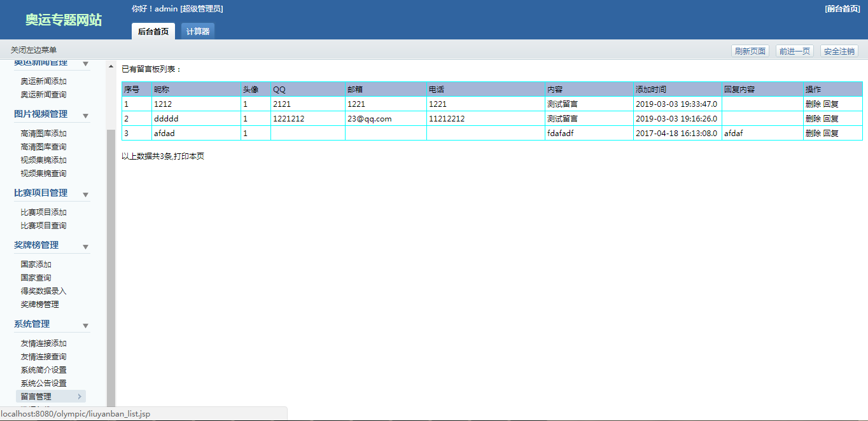Open 比赛项目添加 in sidebar

(x=43, y=212)
